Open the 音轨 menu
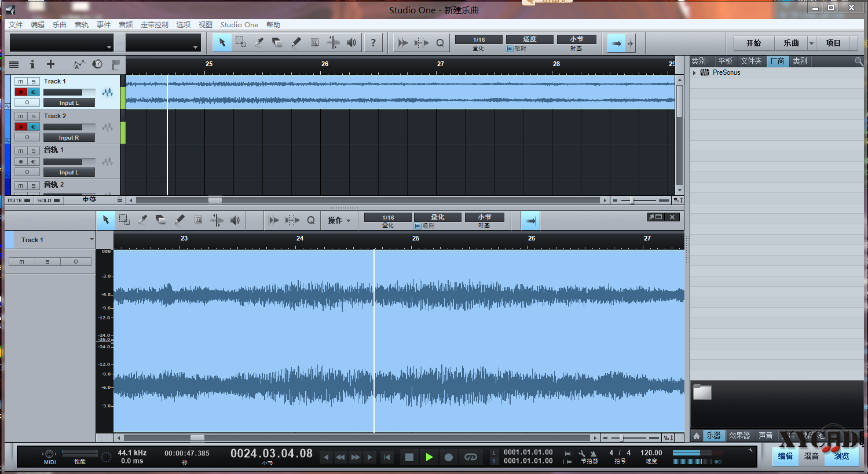Viewport: 868px width, 474px height. pyautogui.click(x=82, y=25)
